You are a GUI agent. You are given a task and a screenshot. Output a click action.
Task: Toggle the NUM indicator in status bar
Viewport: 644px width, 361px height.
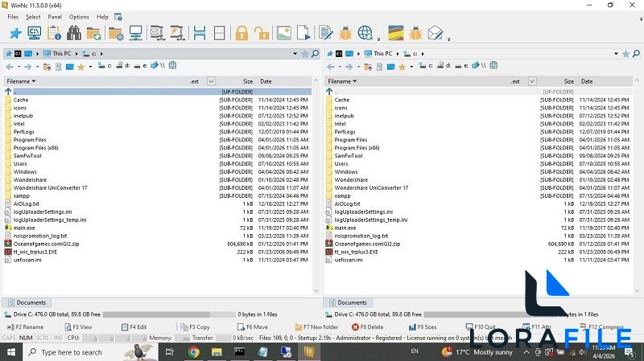(26, 338)
